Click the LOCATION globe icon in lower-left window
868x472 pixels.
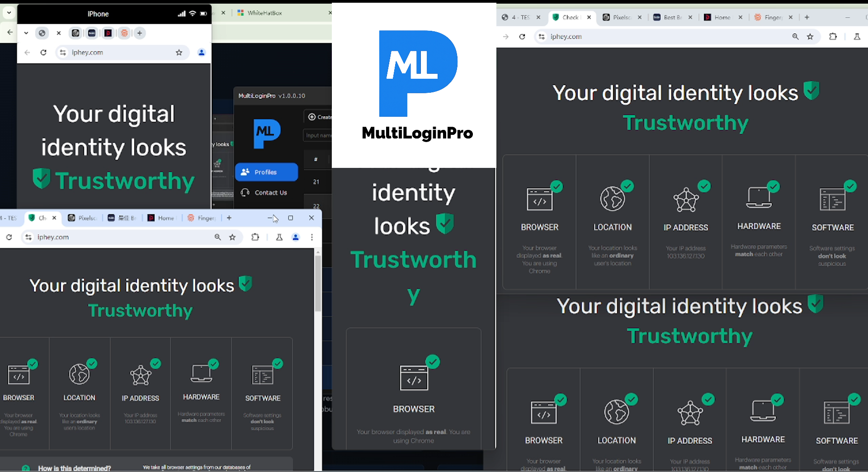[80, 374]
